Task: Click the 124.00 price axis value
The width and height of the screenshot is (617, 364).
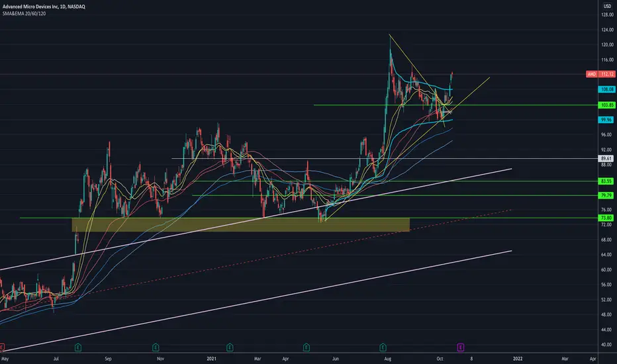Action: [x=607, y=30]
